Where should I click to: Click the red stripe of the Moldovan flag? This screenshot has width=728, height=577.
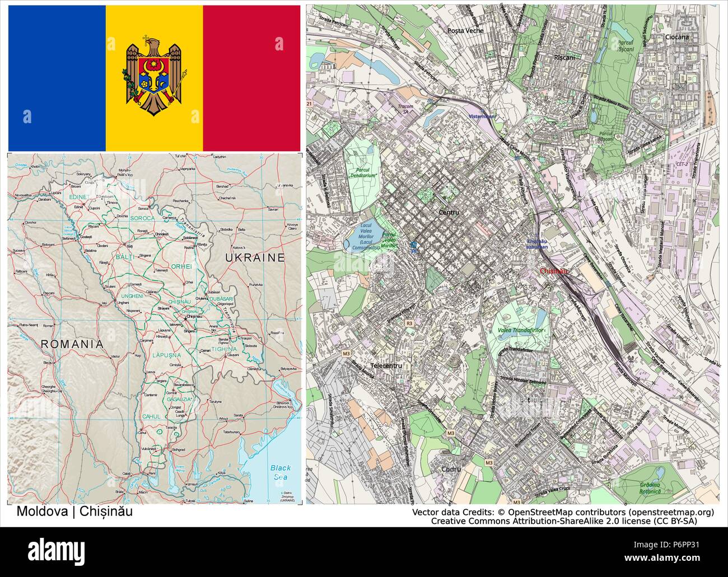tap(251, 78)
